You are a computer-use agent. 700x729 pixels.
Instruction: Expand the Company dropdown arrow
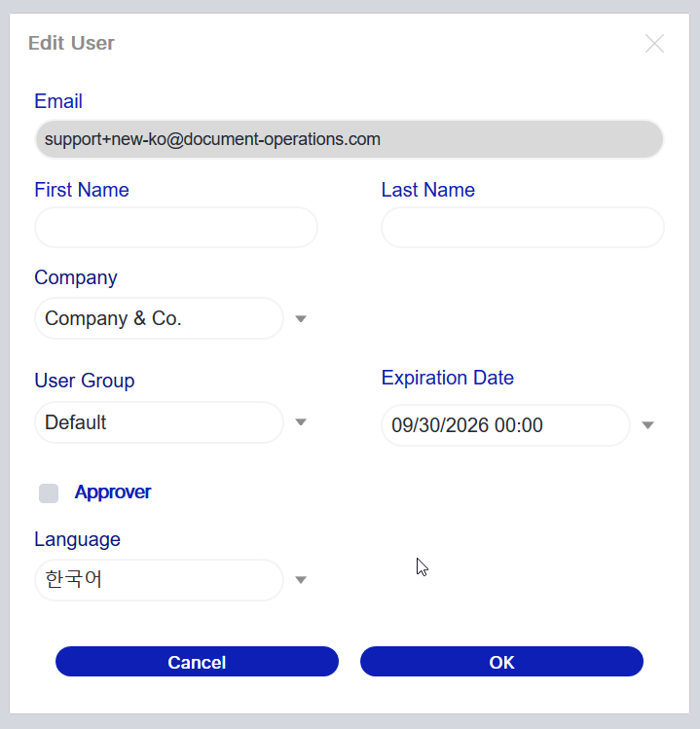tap(301, 319)
